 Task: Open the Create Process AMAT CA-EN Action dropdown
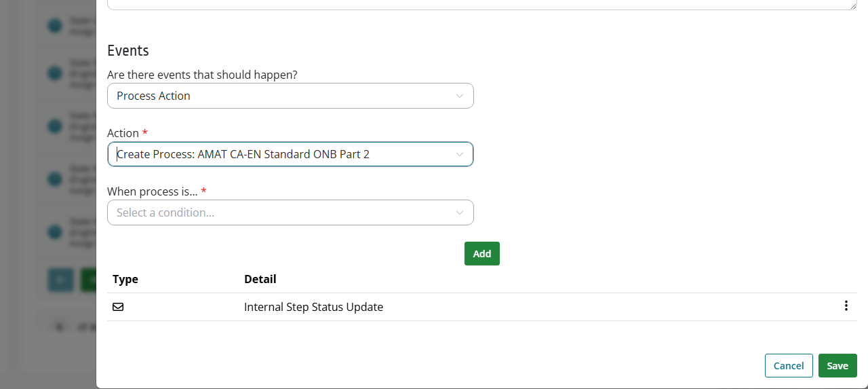pos(290,154)
